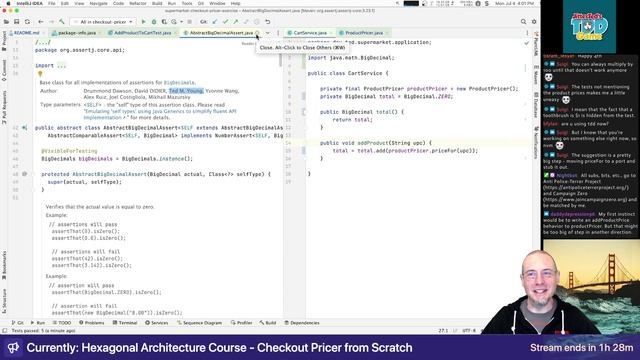
Task: Open the File menu
Action: coord(52,3)
